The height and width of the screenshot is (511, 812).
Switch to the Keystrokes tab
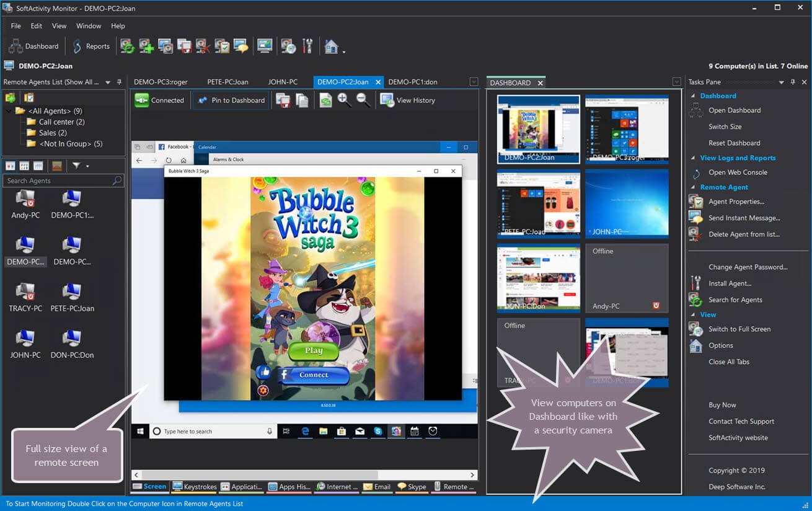tap(194, 487)
